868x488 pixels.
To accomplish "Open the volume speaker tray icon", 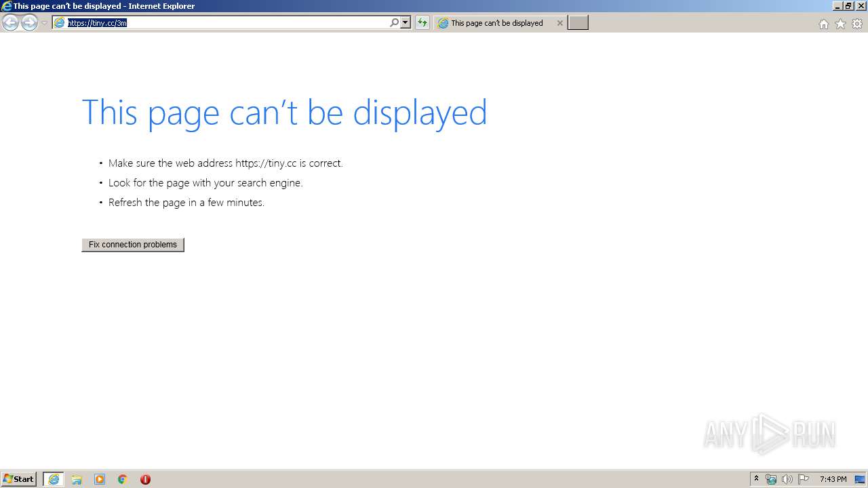I will [x=787, y=479].
